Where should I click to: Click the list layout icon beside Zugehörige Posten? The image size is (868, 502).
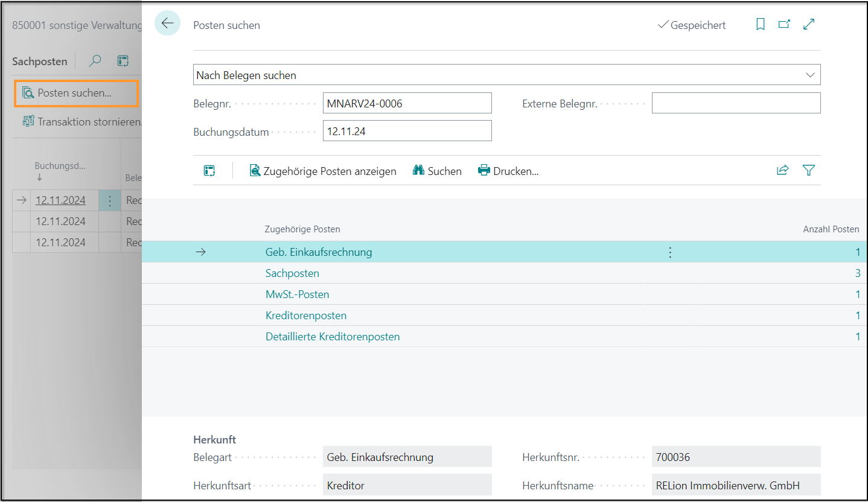[209, 171]
